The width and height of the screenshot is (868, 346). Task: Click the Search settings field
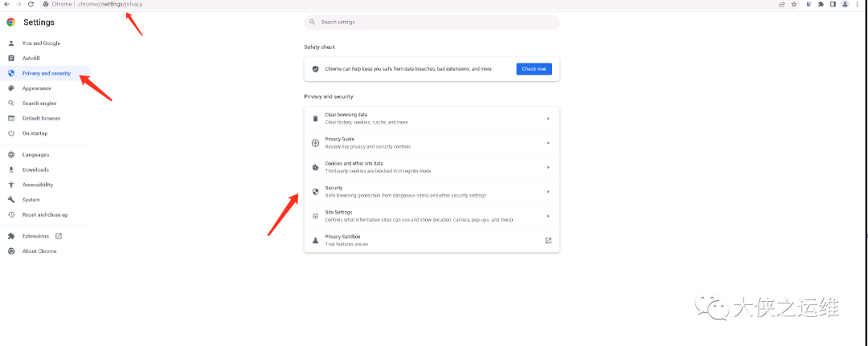(432, 22)
